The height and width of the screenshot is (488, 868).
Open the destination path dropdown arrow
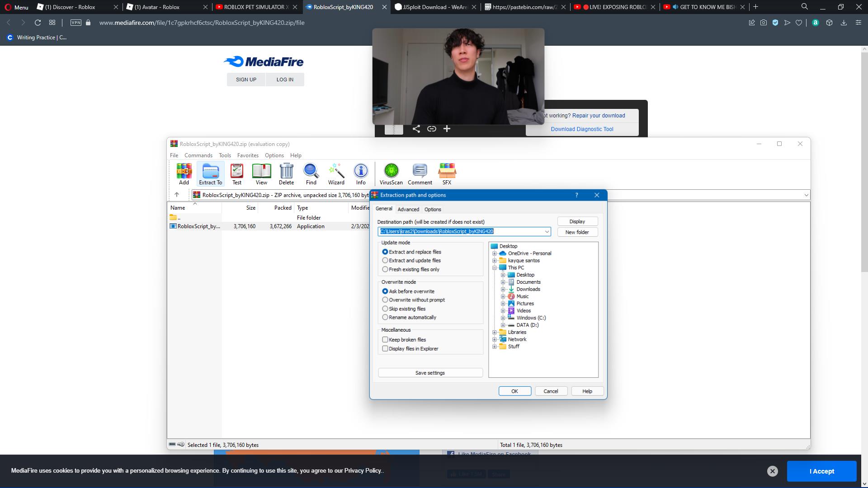click(x=547, y=232)
